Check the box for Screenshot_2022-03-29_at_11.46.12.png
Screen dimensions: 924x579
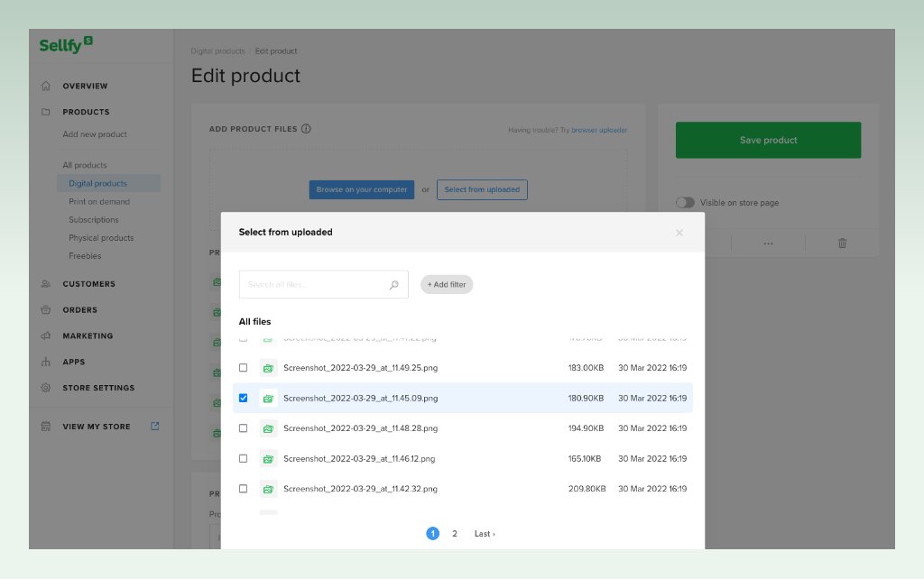coord(244,458)
